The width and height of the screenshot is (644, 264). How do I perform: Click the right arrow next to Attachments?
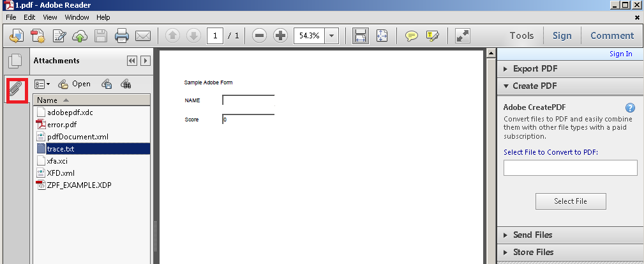(146, 61)
